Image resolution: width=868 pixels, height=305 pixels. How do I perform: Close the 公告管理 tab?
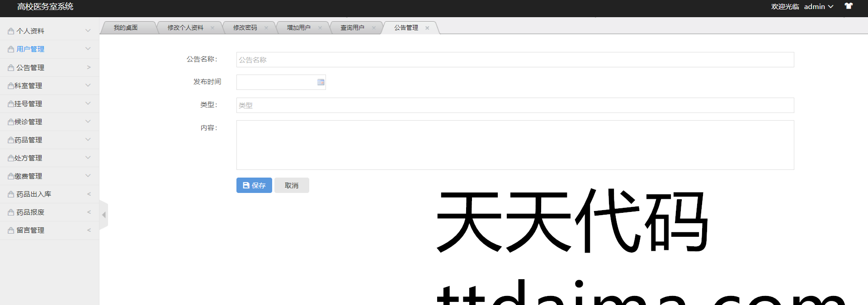click(427, 28)
